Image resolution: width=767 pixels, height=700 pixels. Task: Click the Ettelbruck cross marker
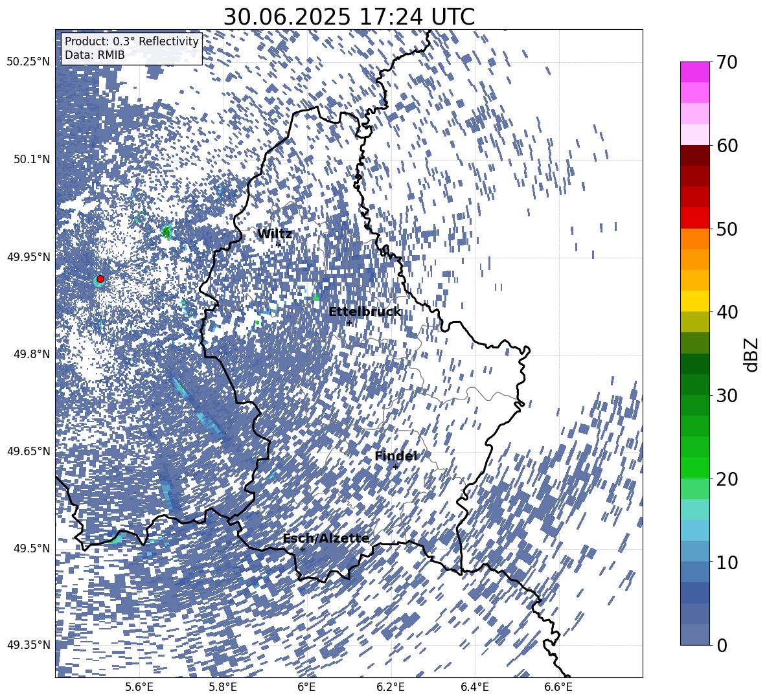coord(349,322)
